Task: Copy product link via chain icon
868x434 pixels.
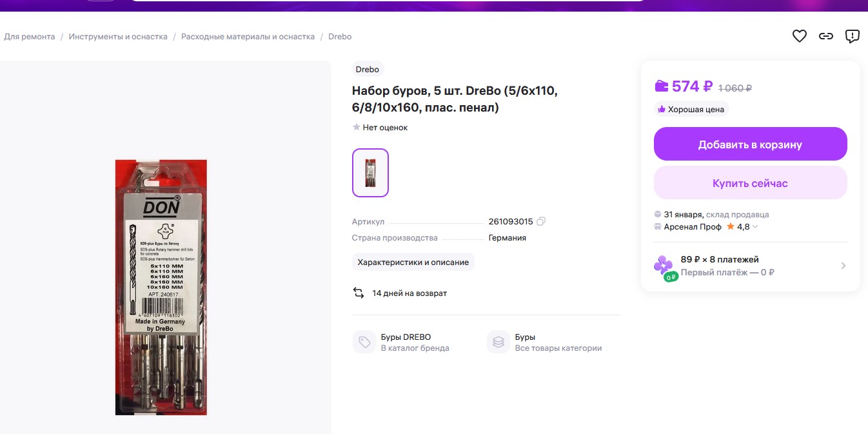Action: 826,37
